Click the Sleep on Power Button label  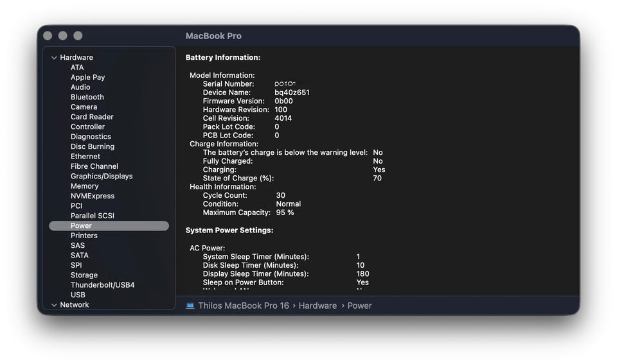243,282
